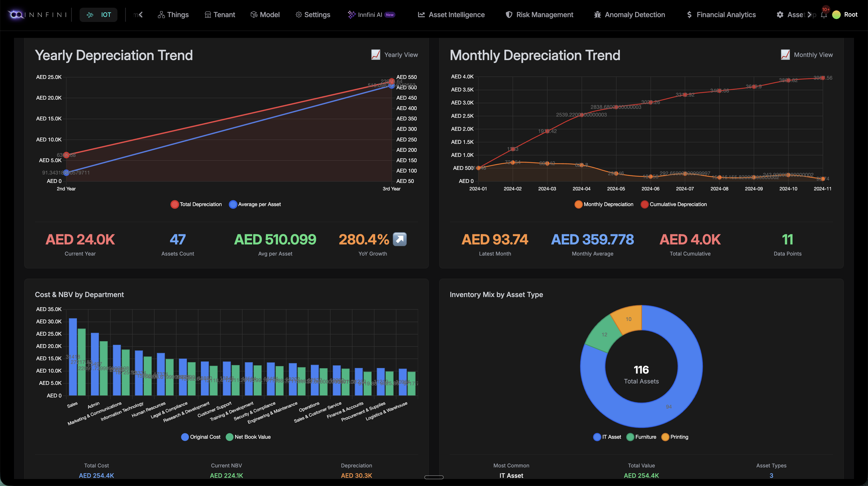Screen dimensions: 868x486
Task: Open Innfini AI
Action: pyautogui.click(x=372, y=14)
